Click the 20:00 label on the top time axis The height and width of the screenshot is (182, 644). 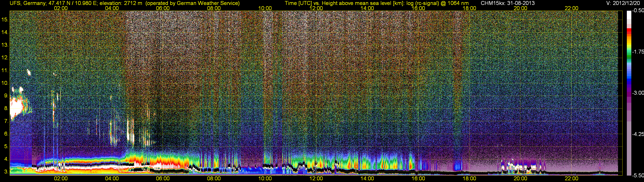[521, 8]
